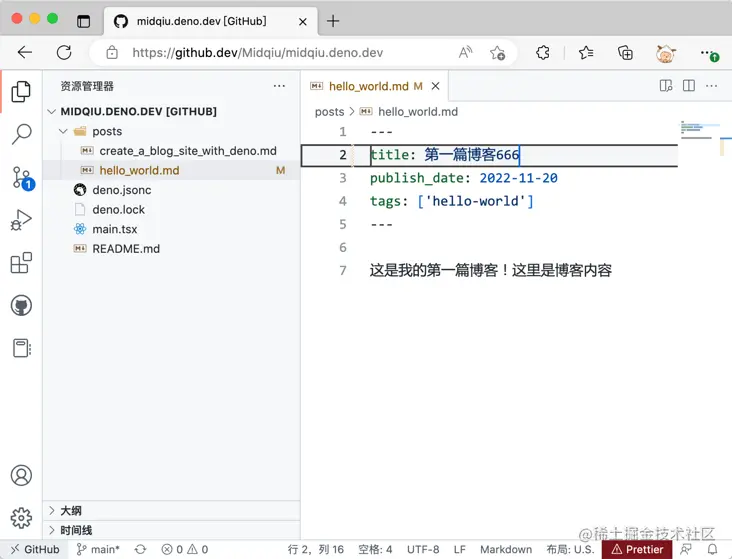Viewport: 732px width, 559px height.
Task: Open browser Settings and more menu
Action: [x=709, y=54]
